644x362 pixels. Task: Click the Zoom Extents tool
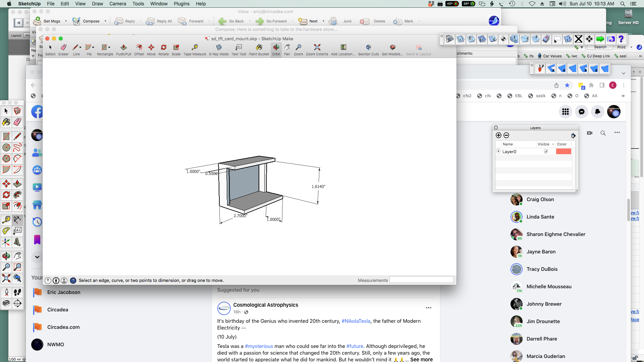pos(317,49)
